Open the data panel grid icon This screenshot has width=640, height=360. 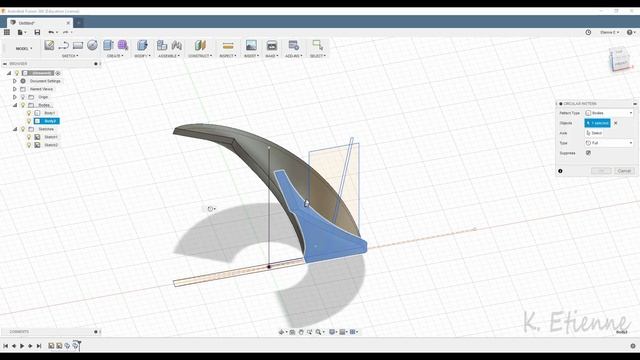7,32
